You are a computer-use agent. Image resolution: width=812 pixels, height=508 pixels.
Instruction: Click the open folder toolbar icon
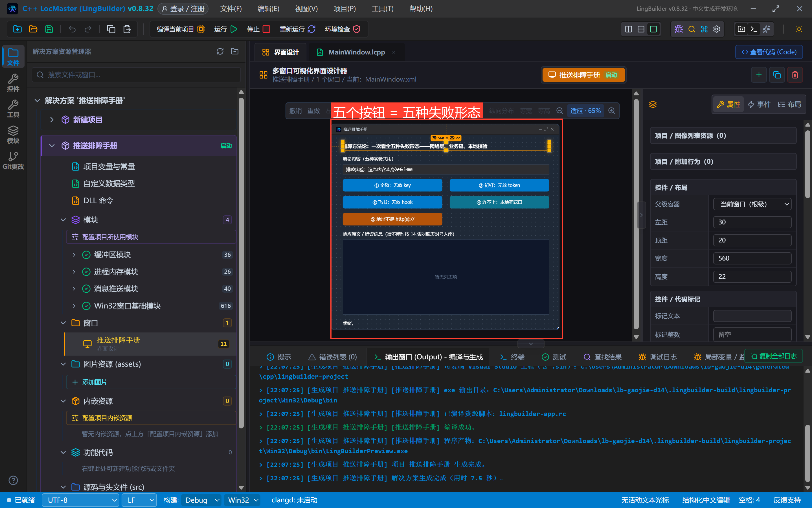33,29
